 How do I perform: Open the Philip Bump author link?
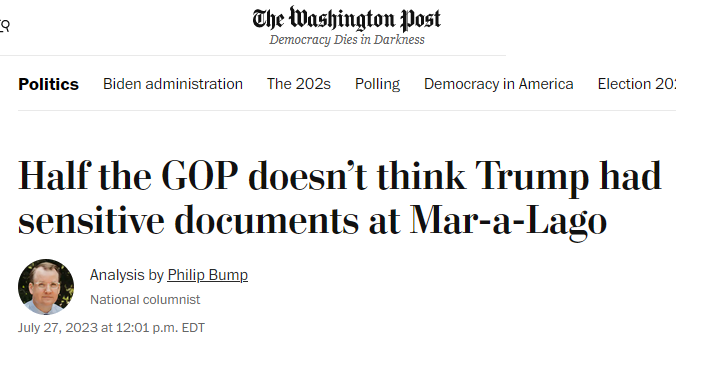point(207,275)
